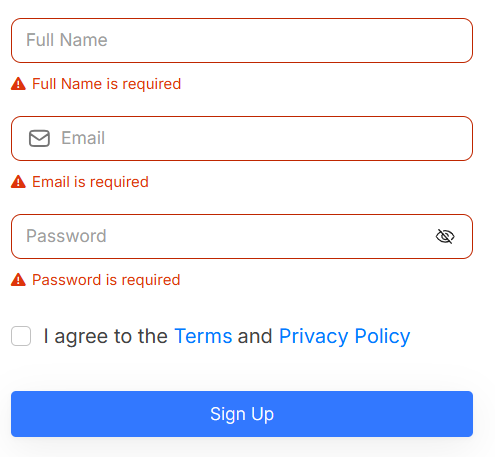This screenshot has height=457, width=495.
Task: Click warning triangle beside Email error
Action: 18,182
